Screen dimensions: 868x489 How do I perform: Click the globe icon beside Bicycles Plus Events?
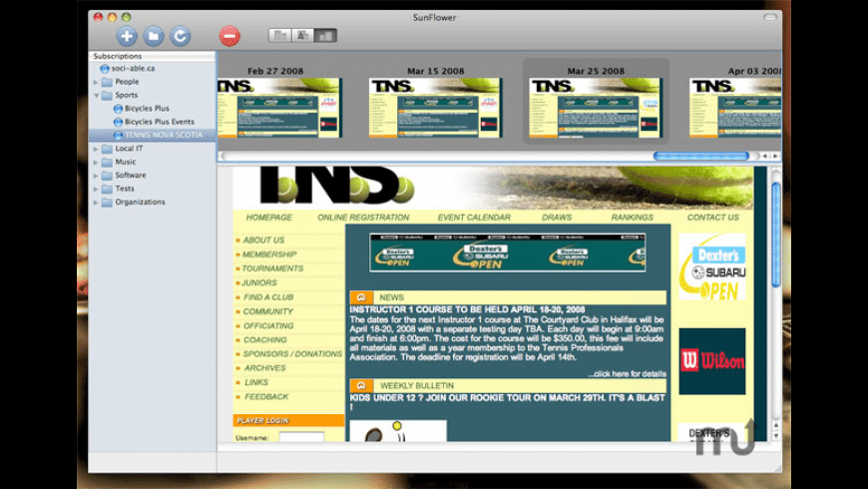click(118, 122)
